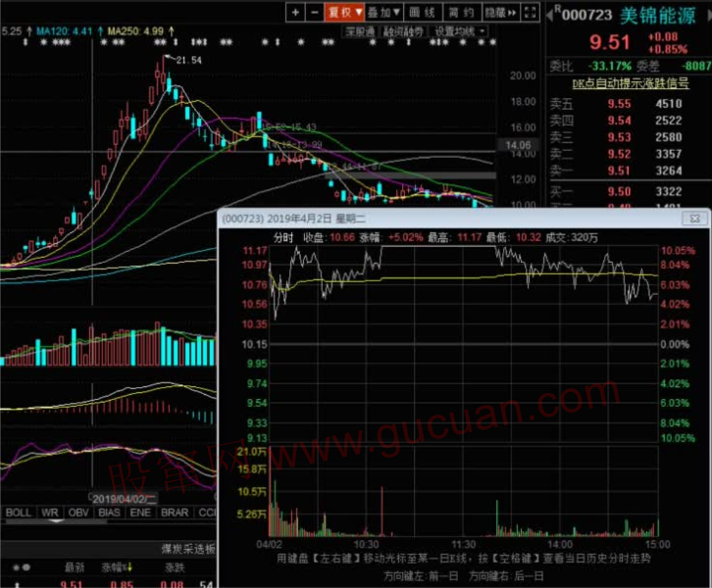Click the indicator tab horizontal scrollbar
The width and height of the screenshot is (712, 588).
click(56, 521)
